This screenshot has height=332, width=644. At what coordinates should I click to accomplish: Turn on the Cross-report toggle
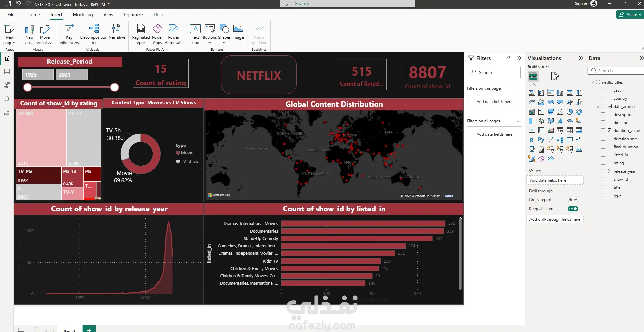coord(573,200)
